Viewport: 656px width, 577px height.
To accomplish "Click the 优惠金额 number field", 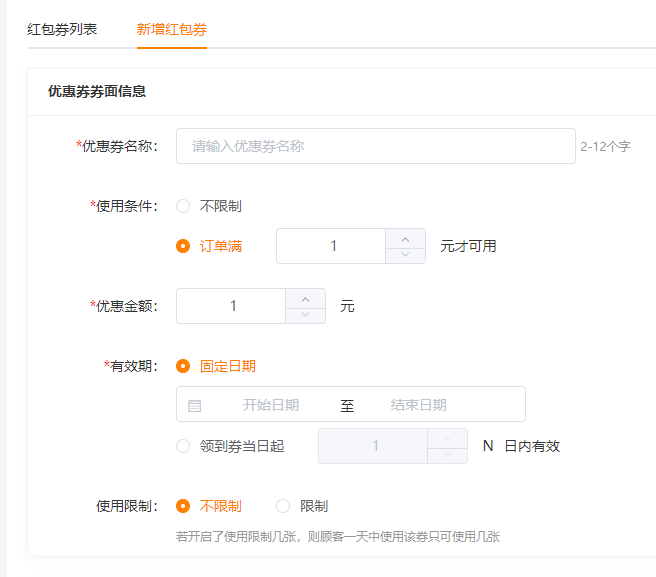I will tap(231, 306).
